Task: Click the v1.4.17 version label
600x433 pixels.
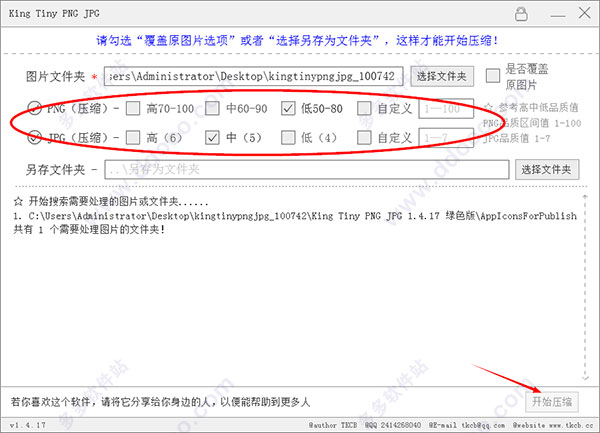Action: 28,425
